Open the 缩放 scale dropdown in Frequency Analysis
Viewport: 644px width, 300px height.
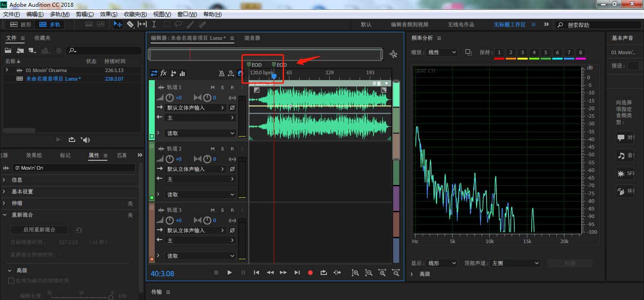[x=441, y=52]
